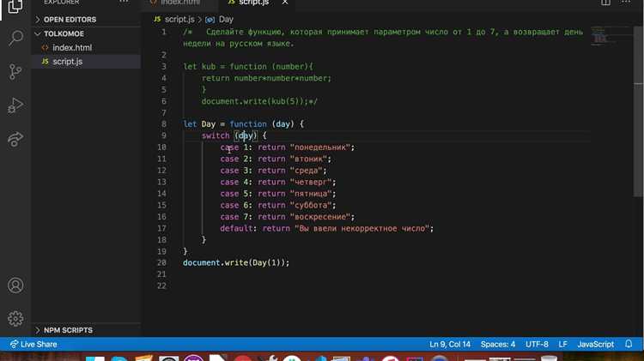Open the Live Share view icon
This screenshot has height=361, width=644.
click(x=15, y=140)
